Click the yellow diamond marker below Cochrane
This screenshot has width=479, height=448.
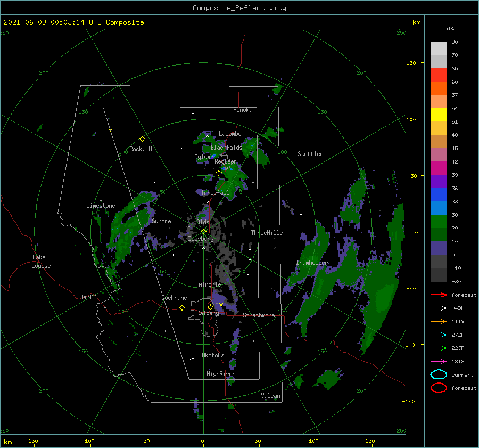(x=182, y=307)
